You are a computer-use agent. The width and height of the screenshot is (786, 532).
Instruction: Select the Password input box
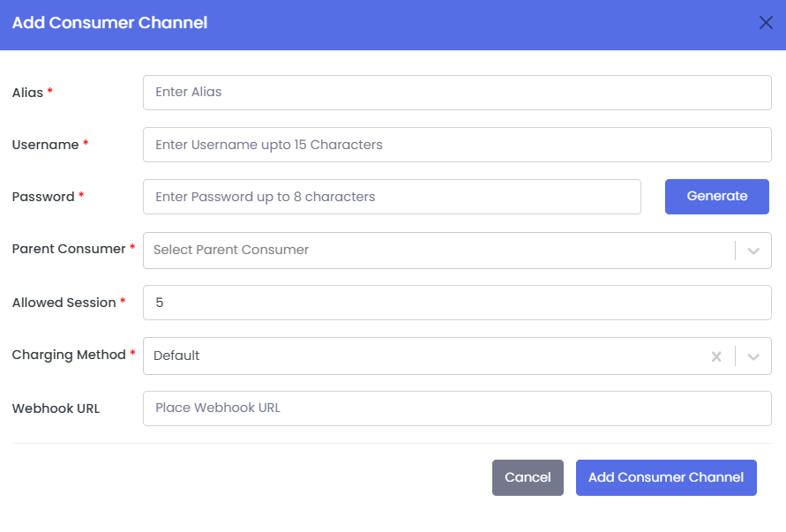point(392,197)
